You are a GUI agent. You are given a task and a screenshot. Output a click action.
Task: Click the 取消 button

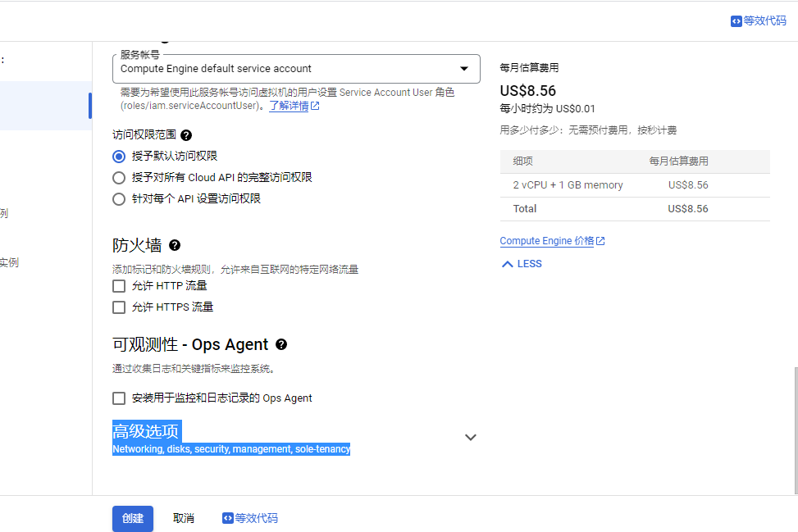(x=184, y=518)
